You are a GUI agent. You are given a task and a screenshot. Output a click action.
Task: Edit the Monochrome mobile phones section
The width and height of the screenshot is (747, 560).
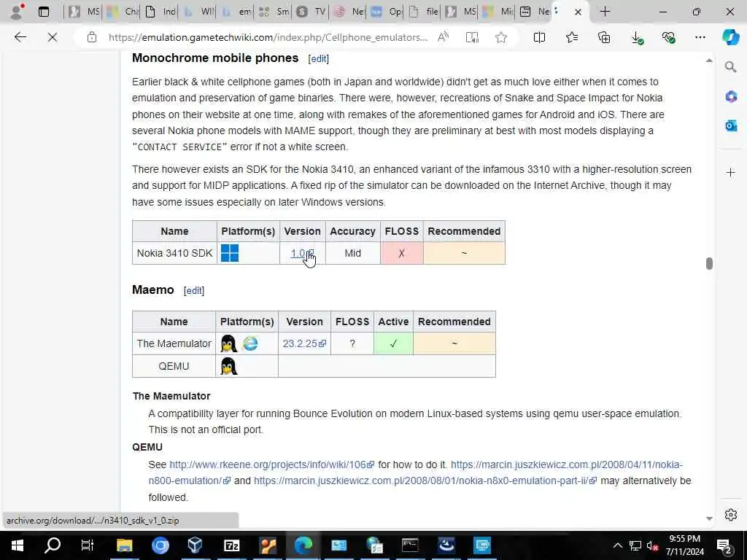[x=318, y=58]
